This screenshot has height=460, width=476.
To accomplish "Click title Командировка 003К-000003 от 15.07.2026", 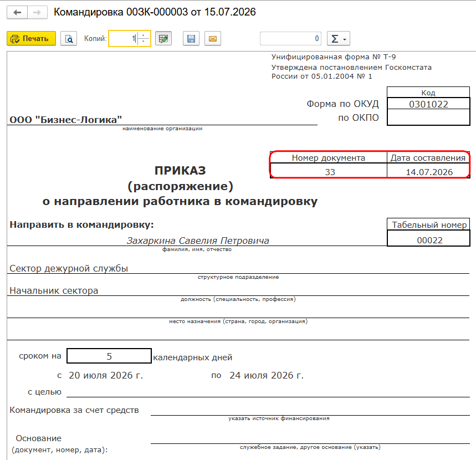I will 155,12.
